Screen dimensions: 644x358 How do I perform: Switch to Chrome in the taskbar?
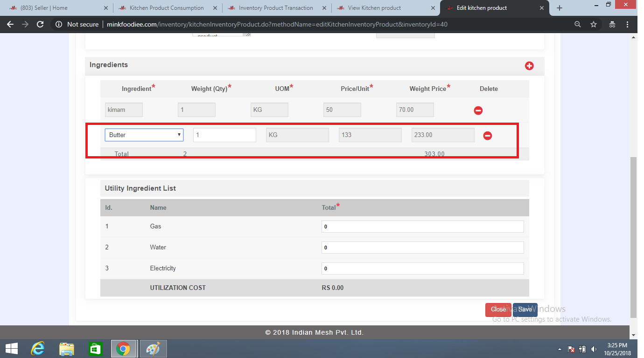click(x=123, y=349)
